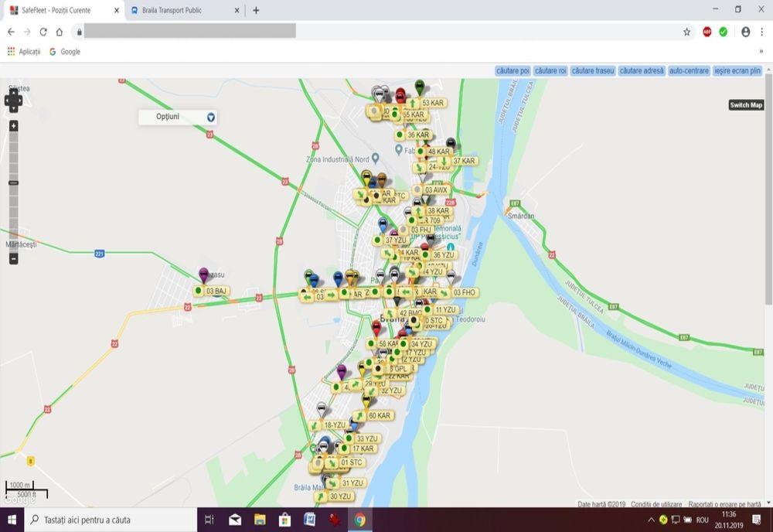Select the 03 BAJ vehicle marker near Cazasu

click(212, 292)
